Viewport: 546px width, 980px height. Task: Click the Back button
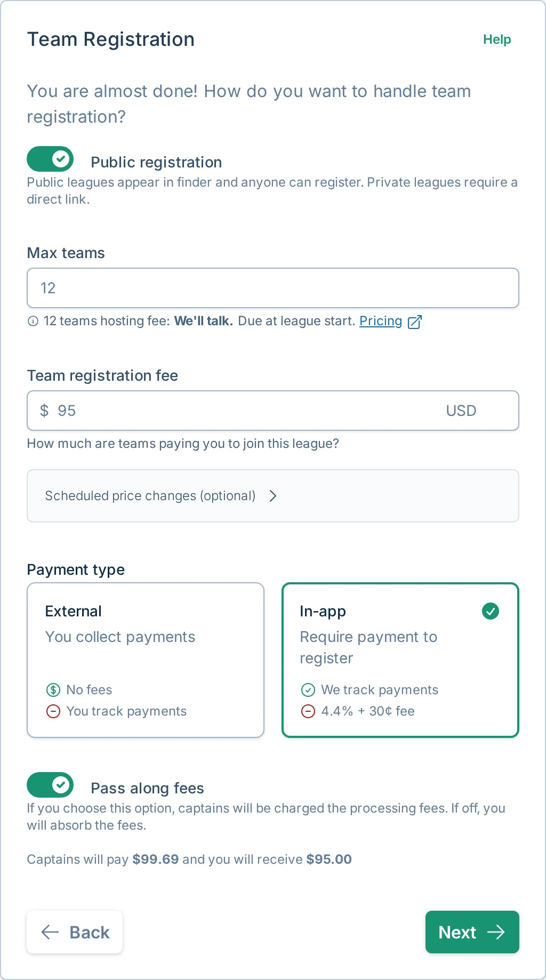point(75,932)
